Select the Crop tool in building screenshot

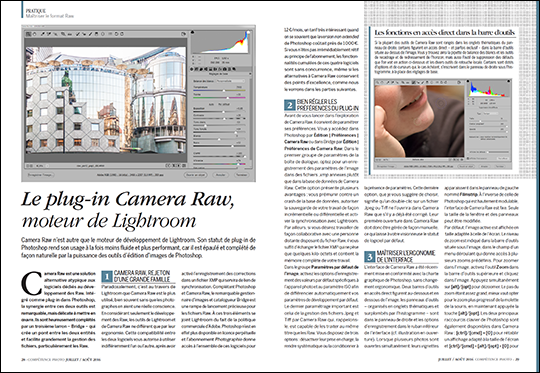[63, 34]
